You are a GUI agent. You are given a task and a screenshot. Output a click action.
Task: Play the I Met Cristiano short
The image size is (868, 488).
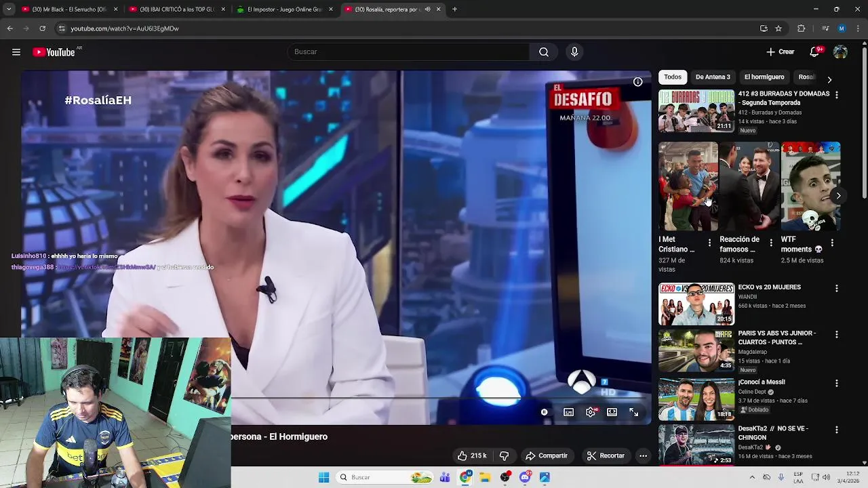[x=688, y=186]
